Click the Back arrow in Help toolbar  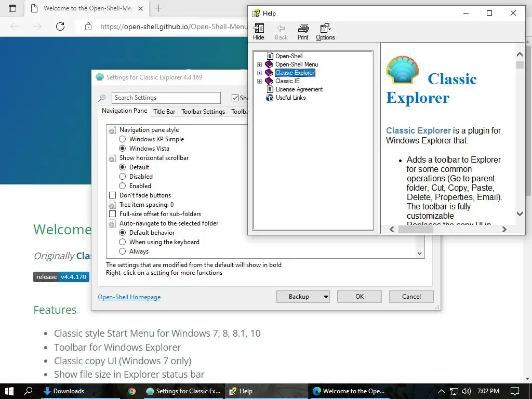(281, 29)
